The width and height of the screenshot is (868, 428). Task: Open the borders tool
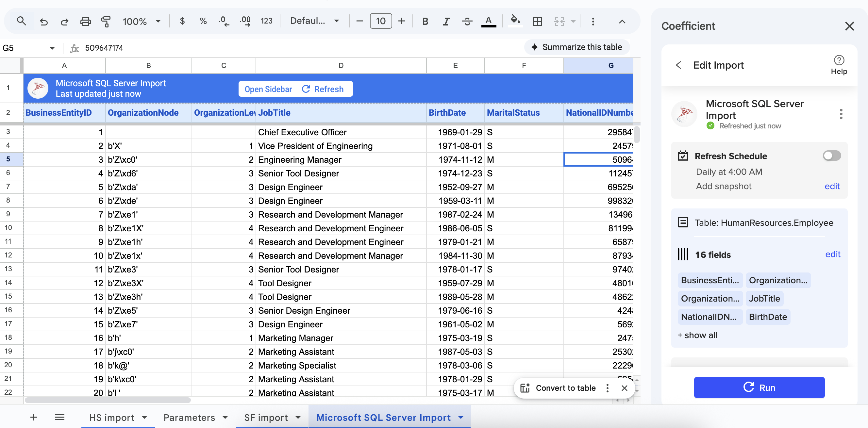point(538,21)
